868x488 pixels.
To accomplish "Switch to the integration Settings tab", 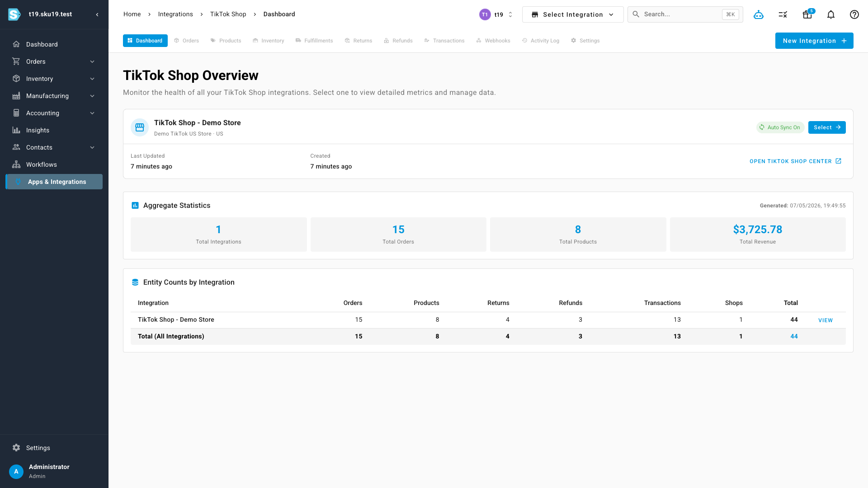I will pyautogui.click(x=585, y=41).
